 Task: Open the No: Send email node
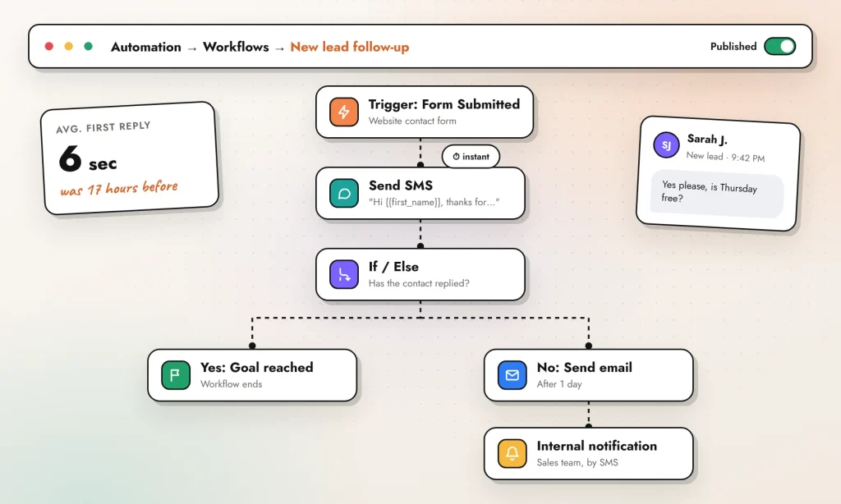[588, 375]
